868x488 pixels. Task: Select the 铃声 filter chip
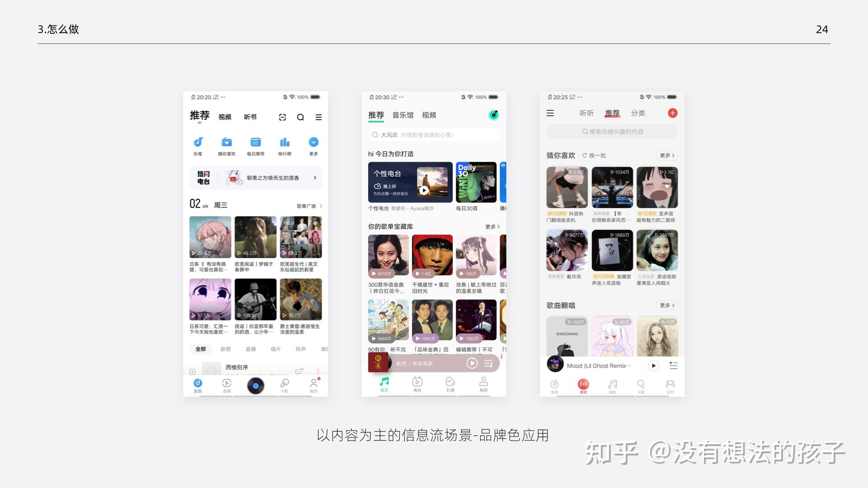(301, 349)
